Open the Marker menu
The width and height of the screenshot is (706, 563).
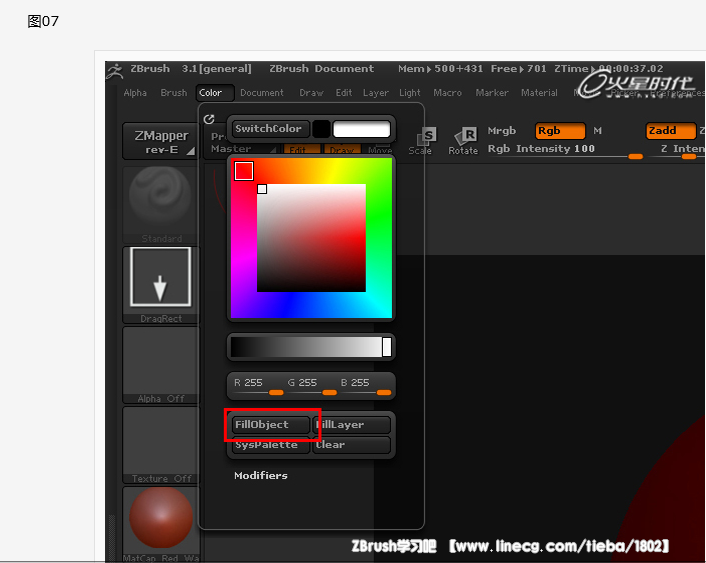coord(492,93)
